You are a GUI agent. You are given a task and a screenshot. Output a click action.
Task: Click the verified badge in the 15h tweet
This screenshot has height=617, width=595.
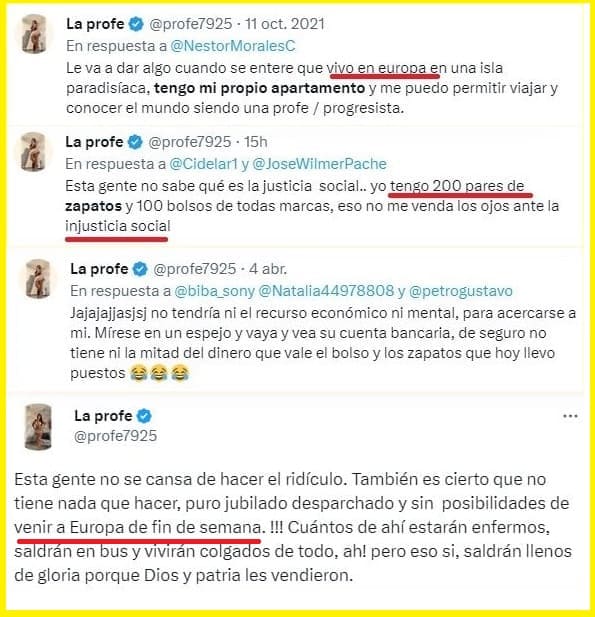click(135, 142)
